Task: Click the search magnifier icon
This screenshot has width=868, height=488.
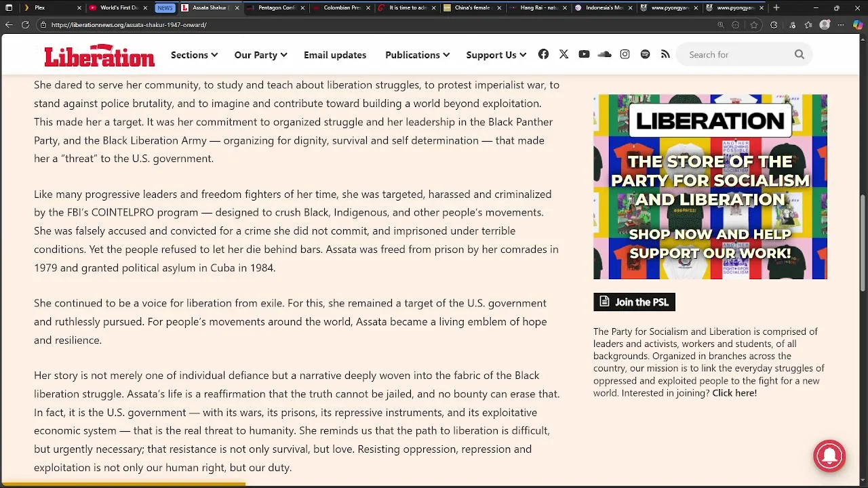Action: (800, 54)
